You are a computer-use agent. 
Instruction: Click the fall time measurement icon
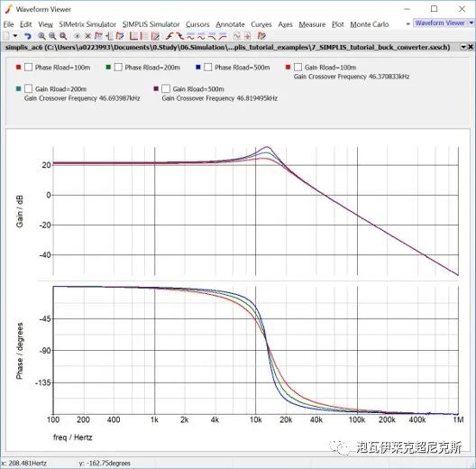click(x=180, y=36)
